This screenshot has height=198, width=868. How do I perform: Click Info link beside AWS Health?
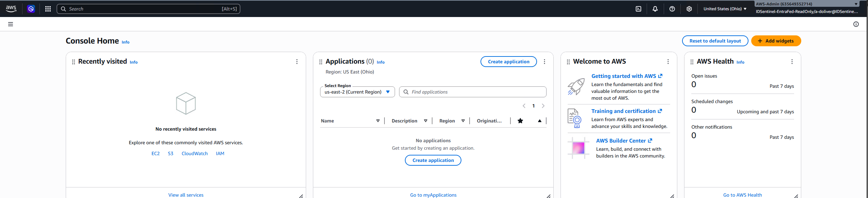740,62
